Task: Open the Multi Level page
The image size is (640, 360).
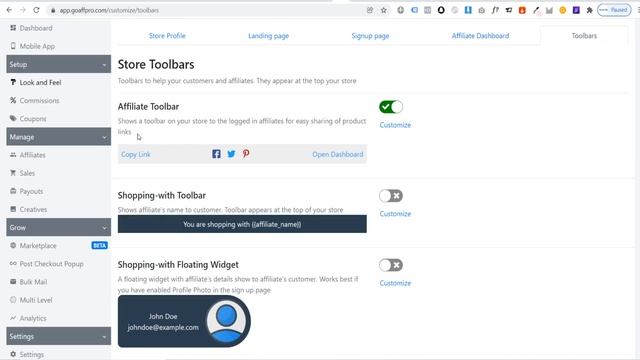Action: (x=36, y=300)
